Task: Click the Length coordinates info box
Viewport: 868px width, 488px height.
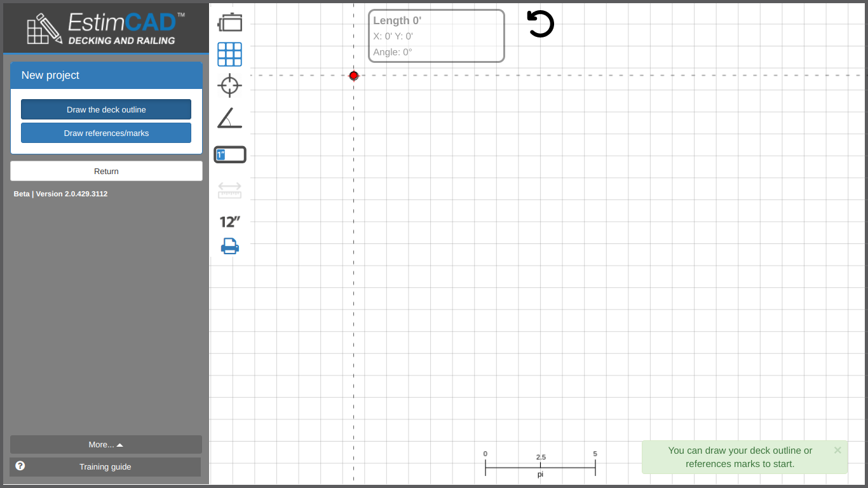Action: click(x=437, y=36)
